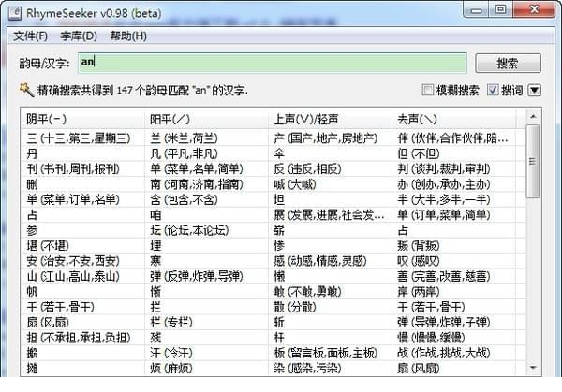562x392 pixels.
Task: Select the entry 弹 (导弹,炸弹,子弹)
Action: [x=444, y=322]
